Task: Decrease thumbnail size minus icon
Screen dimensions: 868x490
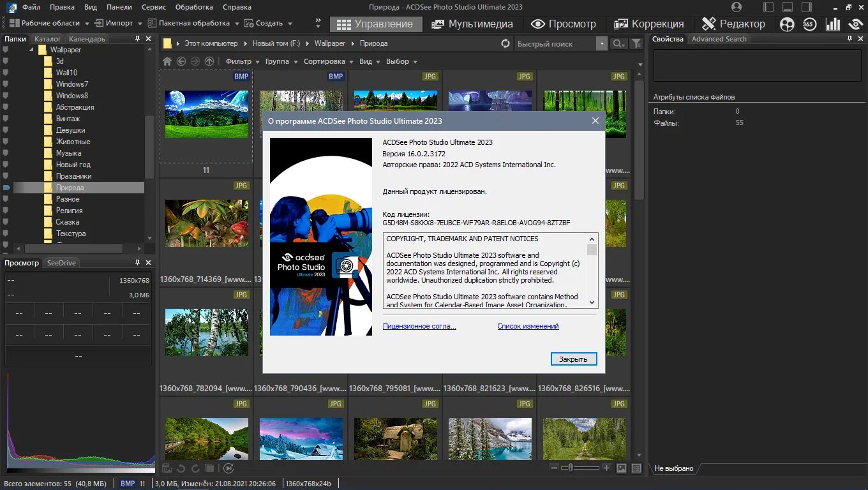Action: [555, 468]
